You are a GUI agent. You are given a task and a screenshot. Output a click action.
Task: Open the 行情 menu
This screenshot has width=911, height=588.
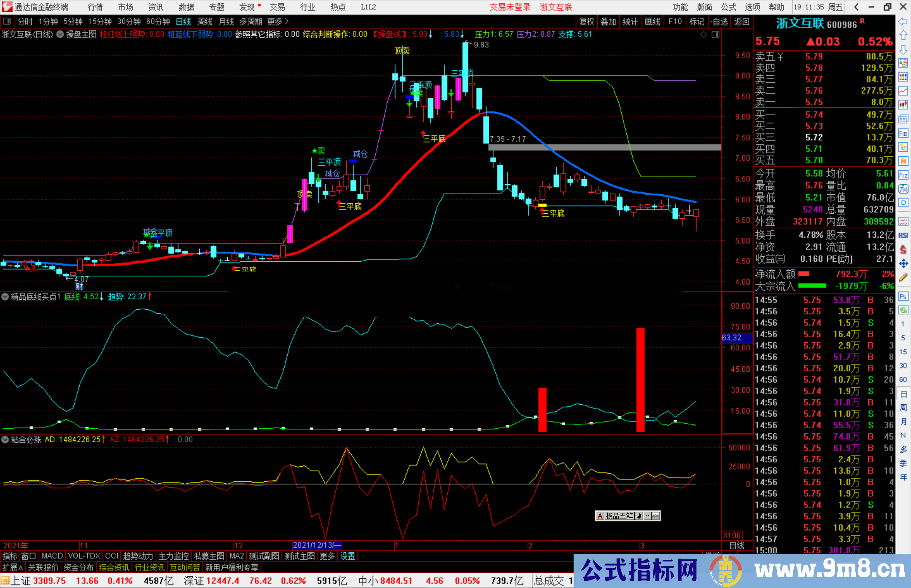[x=95, y=7]
